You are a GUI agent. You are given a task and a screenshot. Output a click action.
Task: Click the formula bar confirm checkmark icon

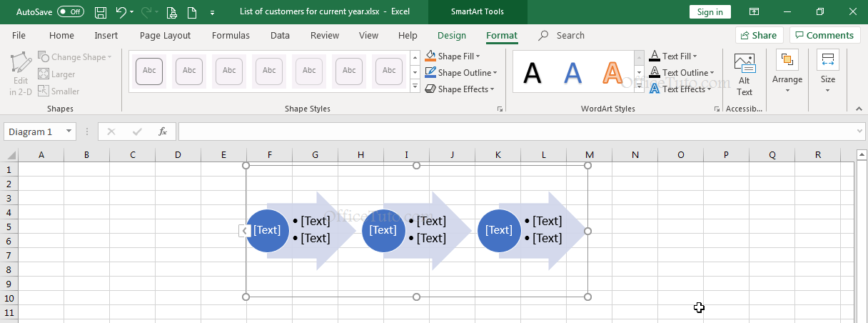pyautogui.click(x=137, y=131)
